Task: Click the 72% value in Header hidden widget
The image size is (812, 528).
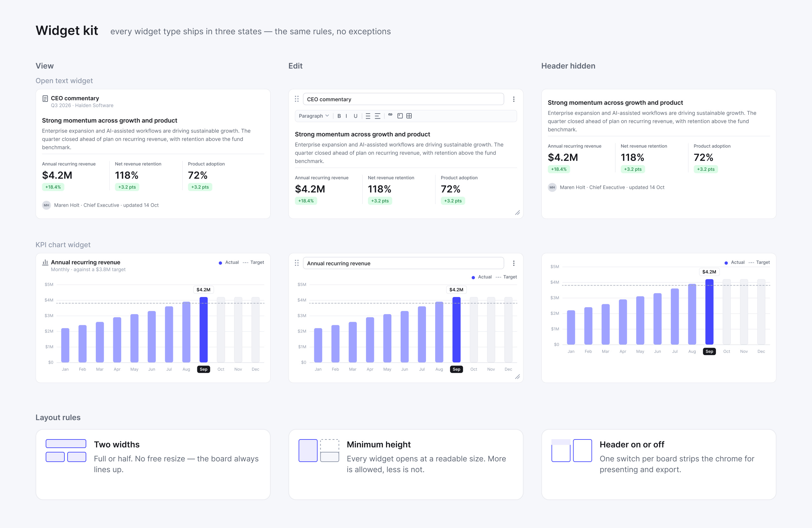Action: pos(704,158)
